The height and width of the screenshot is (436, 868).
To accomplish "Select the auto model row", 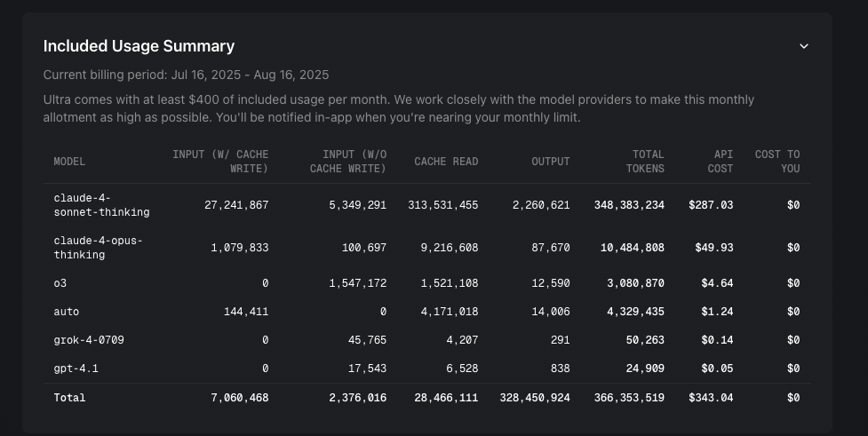I will point(67,312).
